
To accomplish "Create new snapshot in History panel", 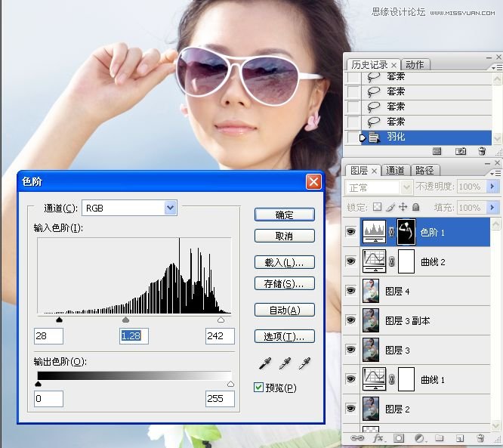I will [460, 152].
